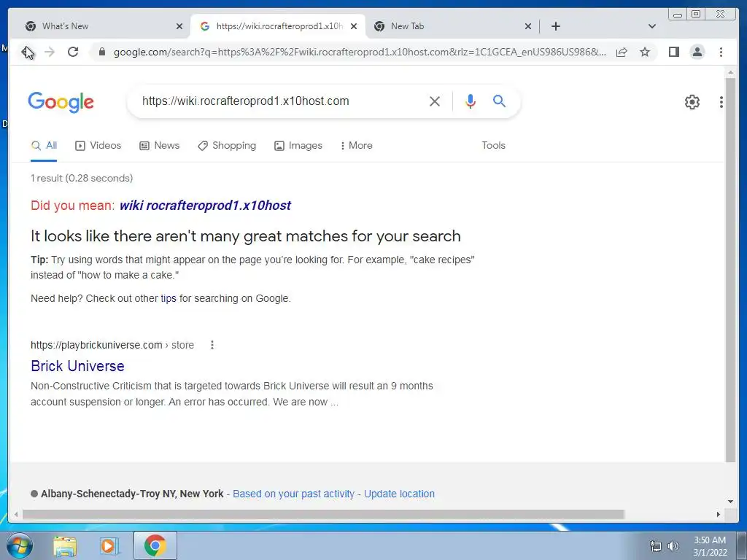This screenshot has width=747, height=560.
Task: Switch to the New Tab tab
Action: tap(451, 26)
